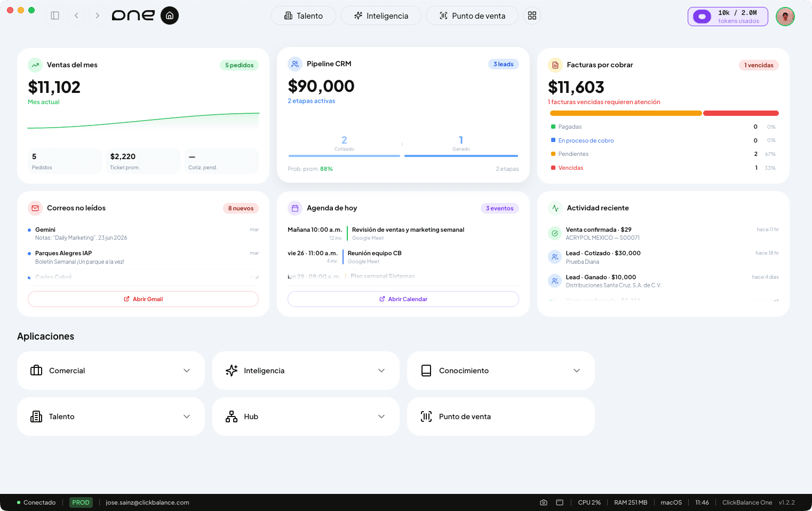Click jose.sainz@clickbalance.com in status bar
The width and height of the screenshot is (812, 511).
(x=147, y=502)
